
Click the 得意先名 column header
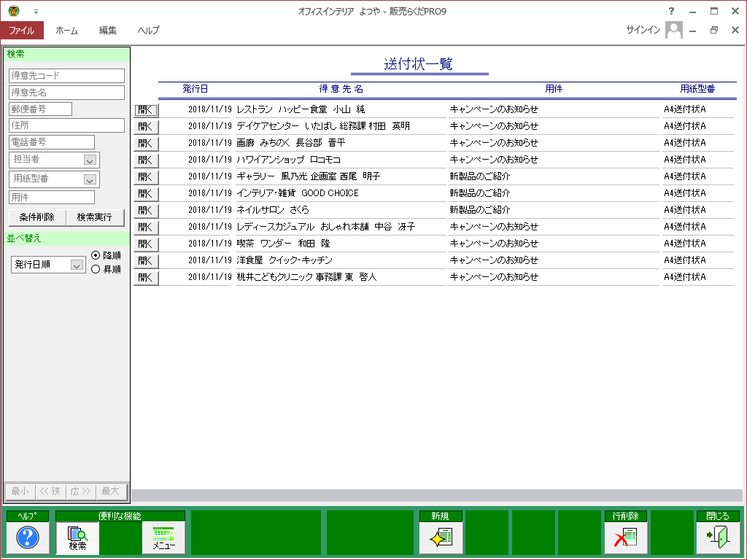pos(341,89)
